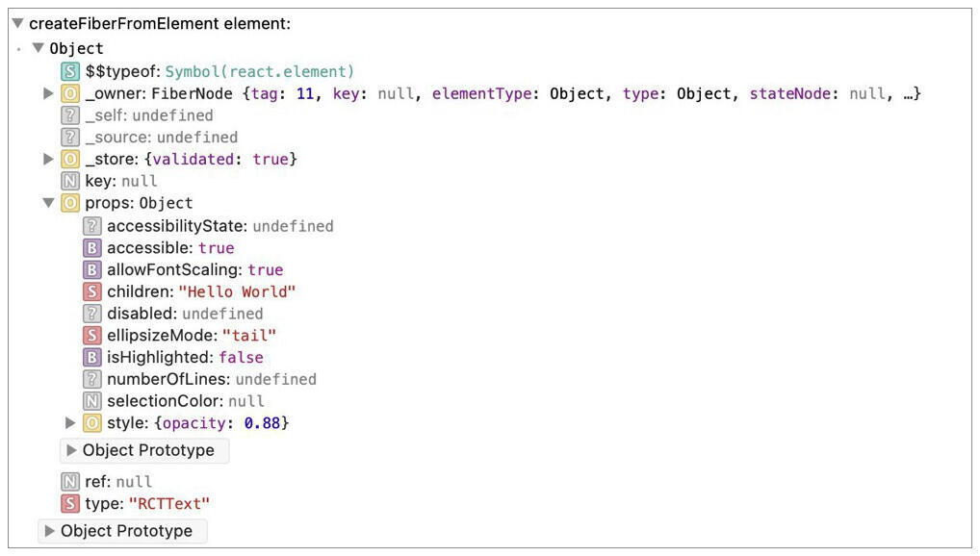Collapse the root Object node
This screenshot has height=556, width=980.
(38, 48)
